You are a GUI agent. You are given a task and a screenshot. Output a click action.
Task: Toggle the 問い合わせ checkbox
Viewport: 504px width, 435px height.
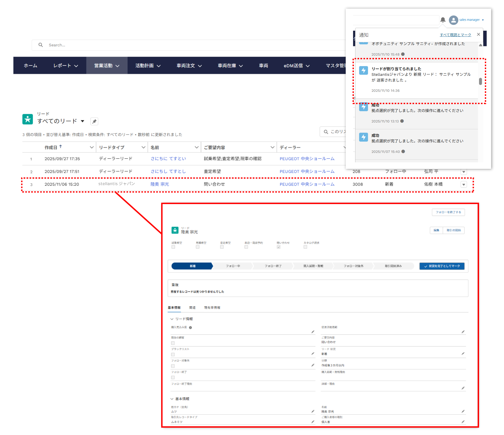[x=279, y=247]
